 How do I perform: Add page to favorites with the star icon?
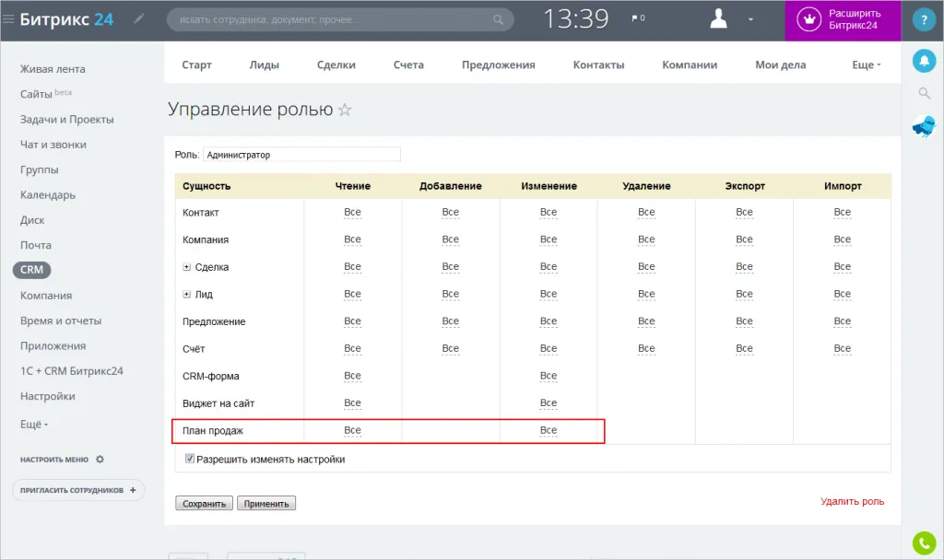tap(345, 110)
